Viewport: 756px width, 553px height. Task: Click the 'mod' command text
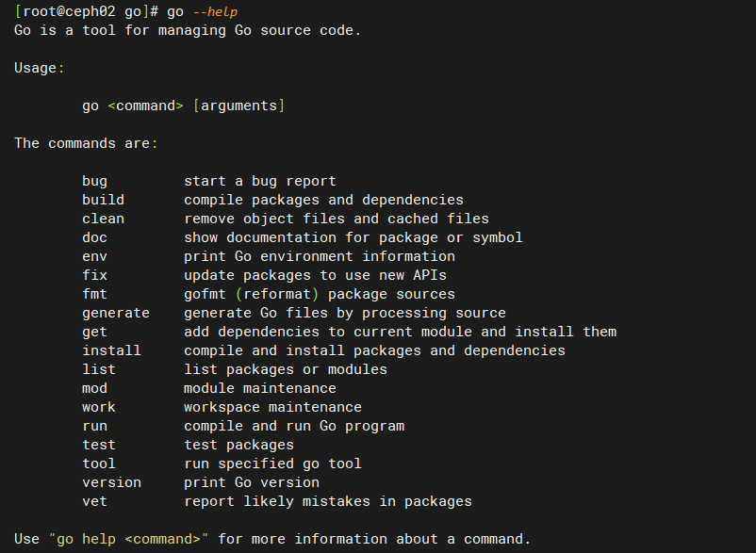(x=94, y=387)
